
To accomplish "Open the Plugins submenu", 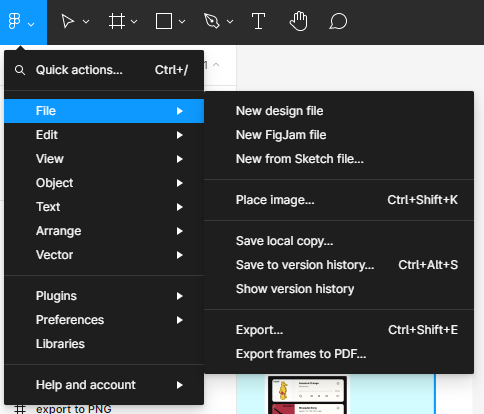I will [104, 296].
